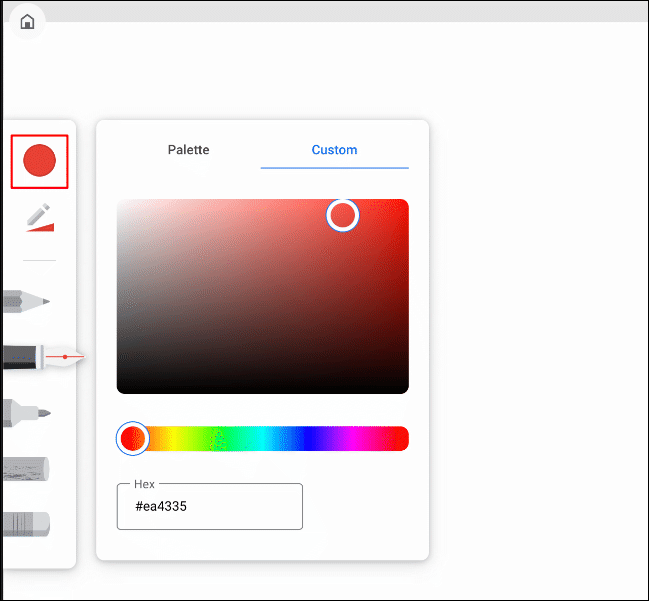
Task: Click the Hex color input field
Action: click(x=209, y=507)
